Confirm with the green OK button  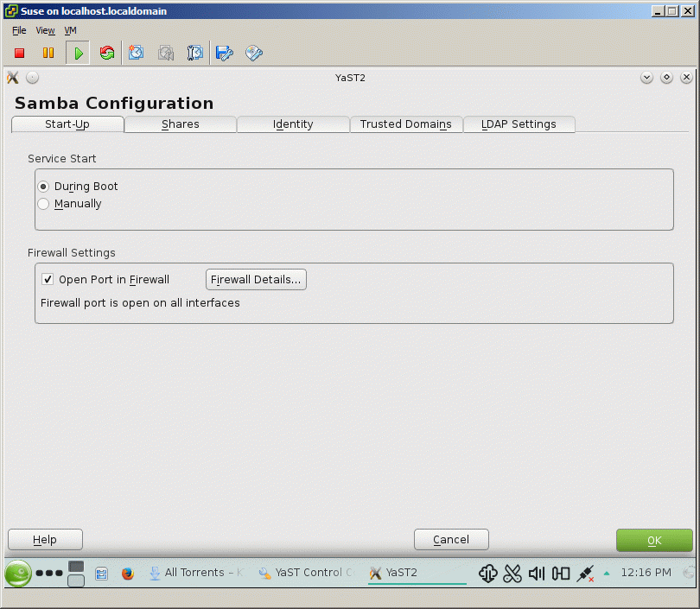654,540
